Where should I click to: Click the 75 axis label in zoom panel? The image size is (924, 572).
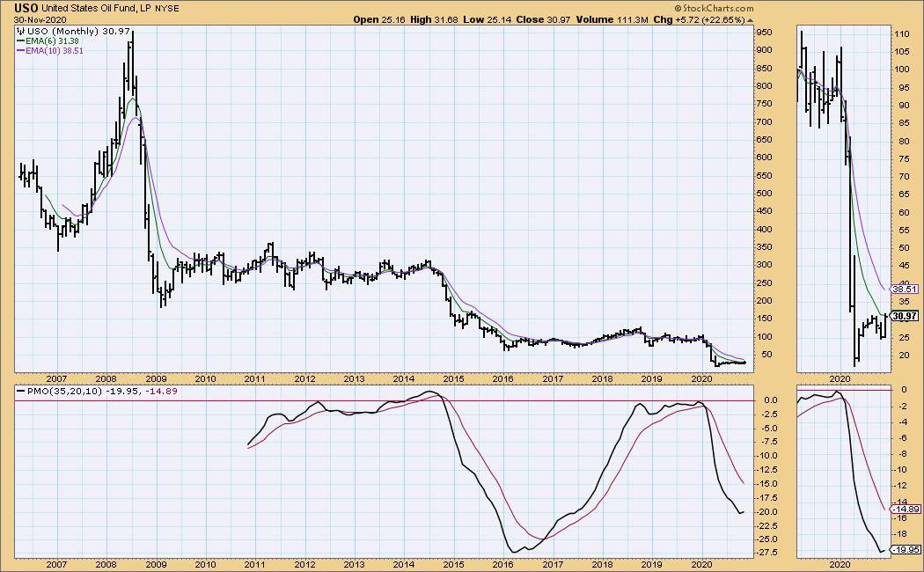902,159
